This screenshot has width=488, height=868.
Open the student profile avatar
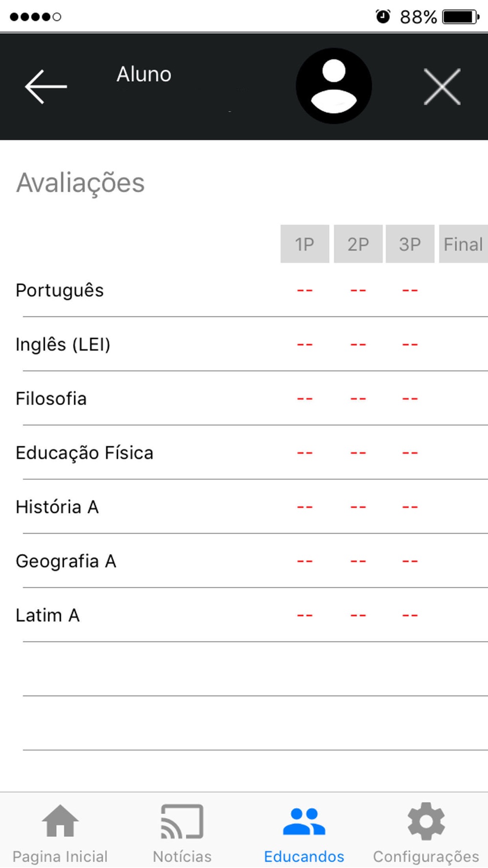pyautogui.click(x=334, y=86)
